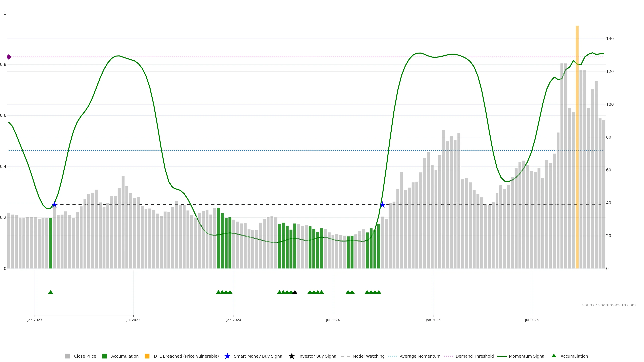This screenshot has height=362, width=644.
Task: Click the Jul 2025 x-axis tick label
Action: tap(531, 320)
